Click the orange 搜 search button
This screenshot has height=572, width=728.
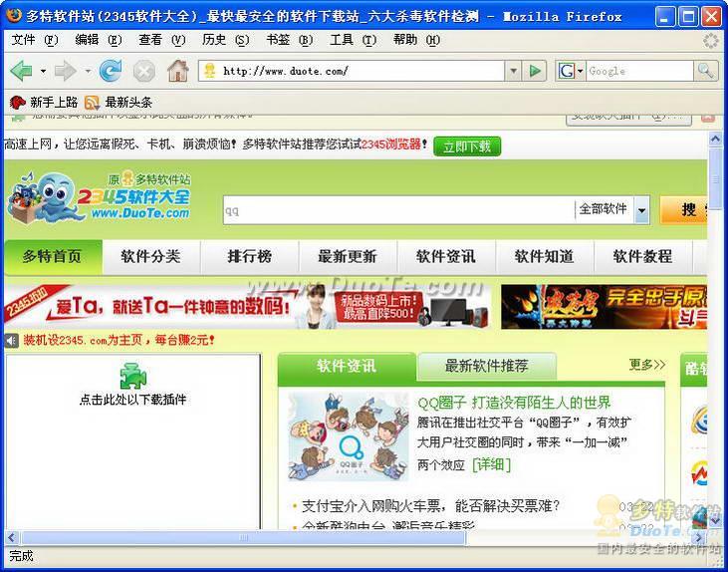click(683, 210)
